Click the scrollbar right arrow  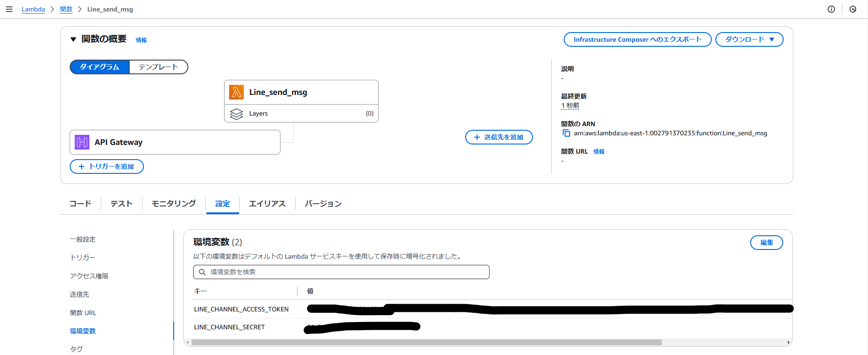[788, 343]
